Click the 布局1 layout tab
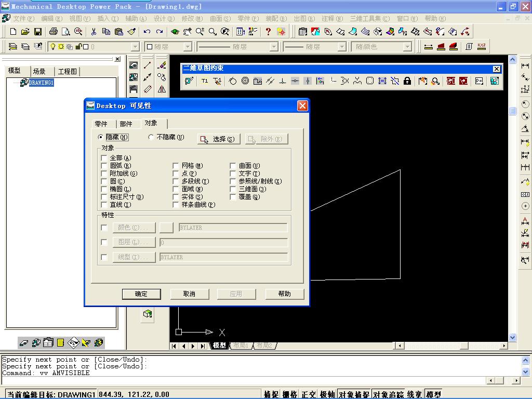This screenshot has height=399, width=532. (241, 345)
